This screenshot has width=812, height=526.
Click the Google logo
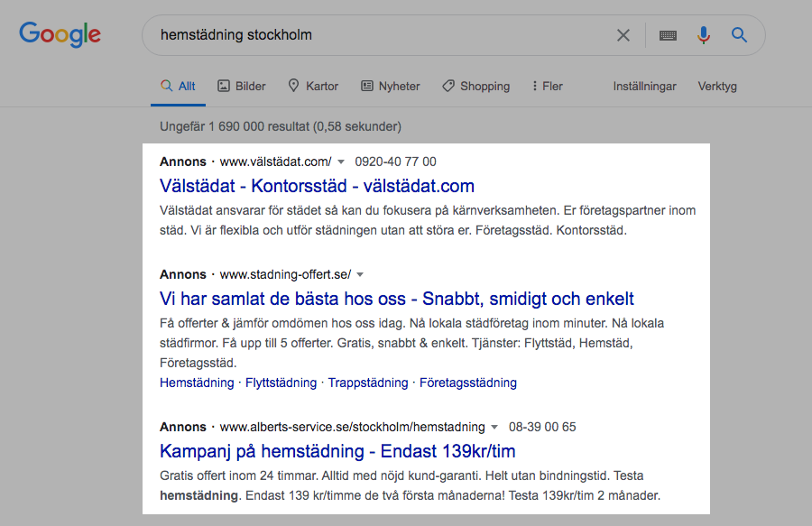point(60,34)
